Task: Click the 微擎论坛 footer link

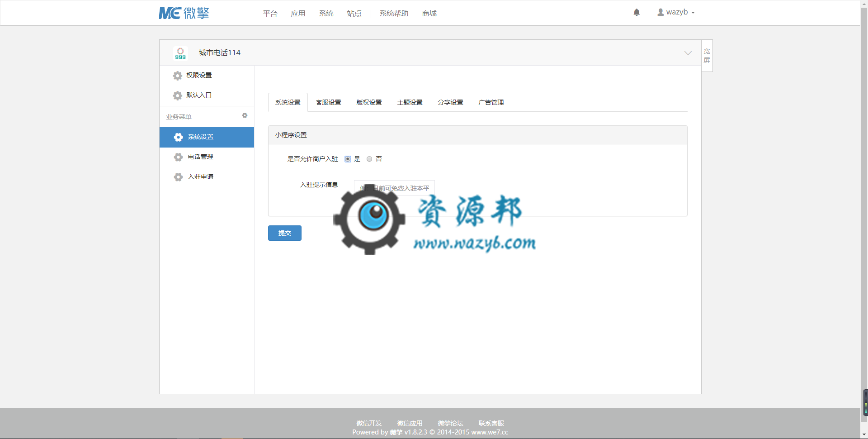Action: point(450,423)
